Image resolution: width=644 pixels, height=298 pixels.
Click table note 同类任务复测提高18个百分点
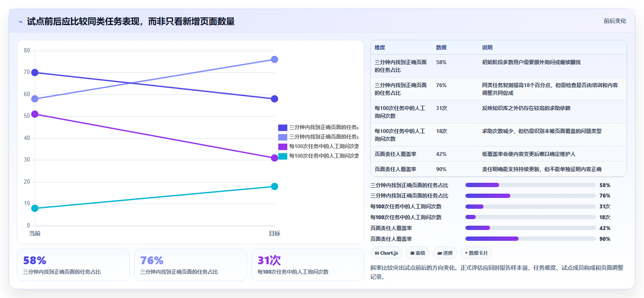pos(549,89)
